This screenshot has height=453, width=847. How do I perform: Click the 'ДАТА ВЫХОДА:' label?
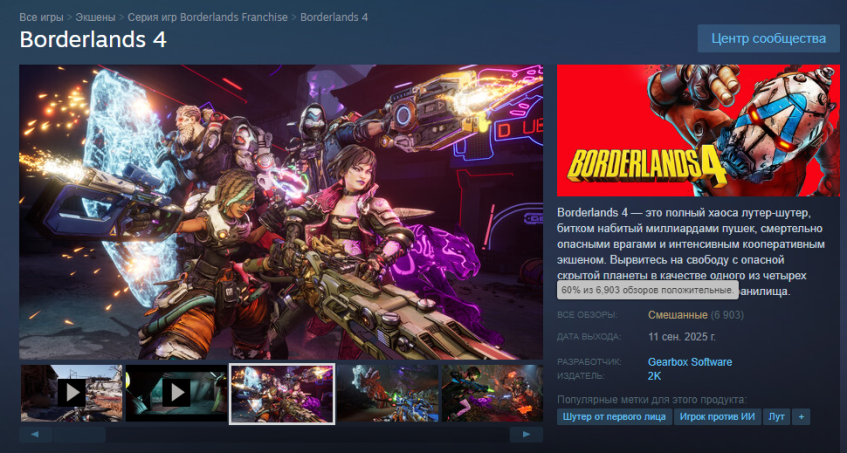coord(589,337)
